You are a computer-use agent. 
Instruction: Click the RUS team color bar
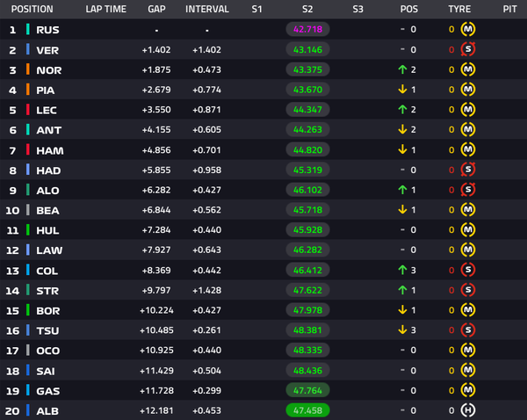pyautogui.click(x=28, y=29)
